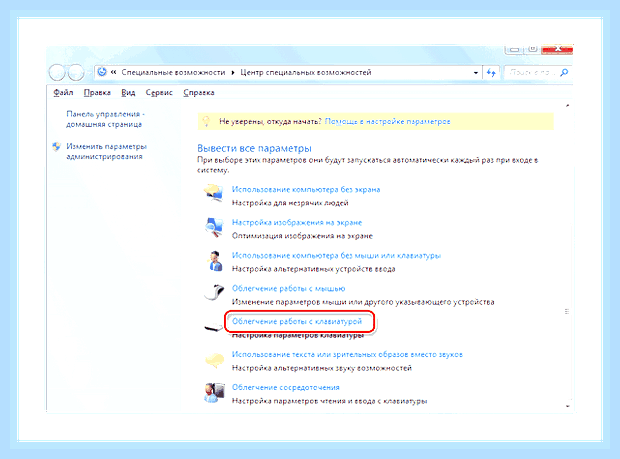The width and height of the screenshot is (620, 459).
Task: Click text Изменение параметров мыши description
Action: click(x=363, y=302)
